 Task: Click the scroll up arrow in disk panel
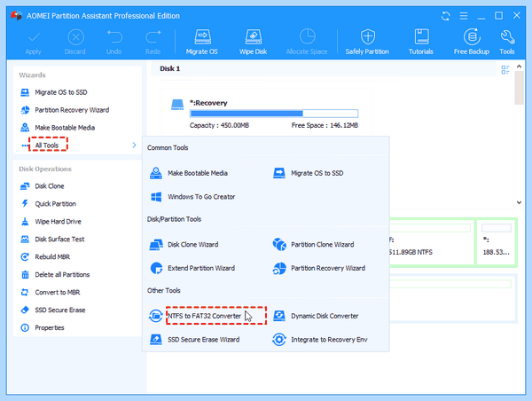click(x=519, y=67)
